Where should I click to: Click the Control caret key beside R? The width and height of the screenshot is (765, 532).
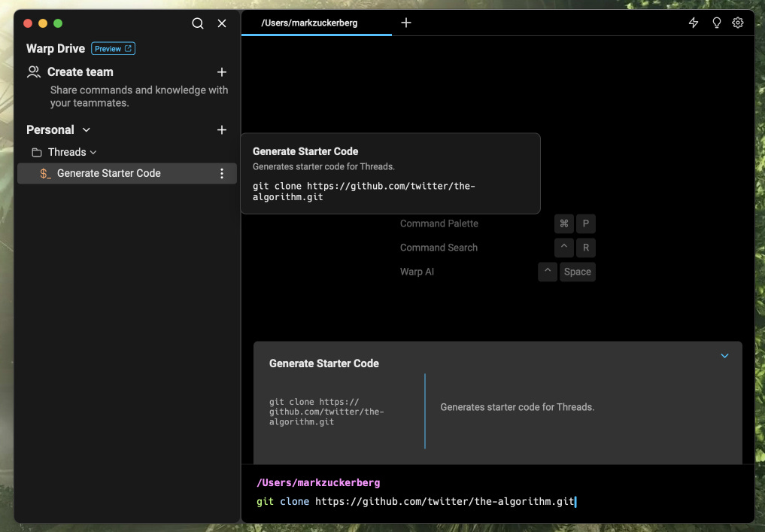tap(564, 248)
